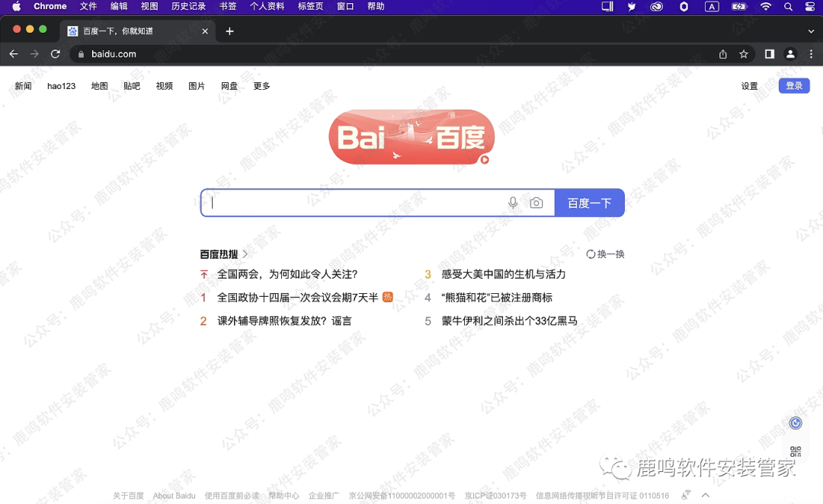The height and width of the screenshot is (504, 823).
Task: Open 使用百度前必读 footer link
Action: (x=232, y=496)
